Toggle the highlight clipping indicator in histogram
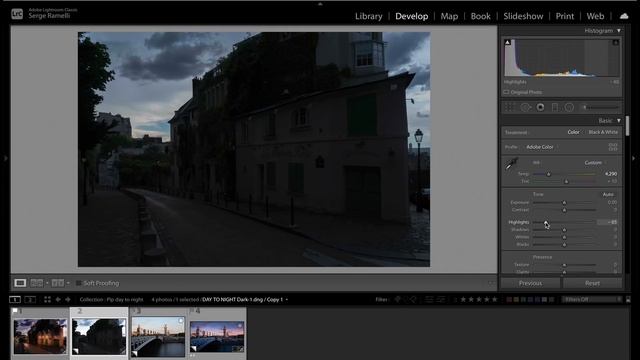This screenshot has width=640, height=360. [x=616, y=42]
